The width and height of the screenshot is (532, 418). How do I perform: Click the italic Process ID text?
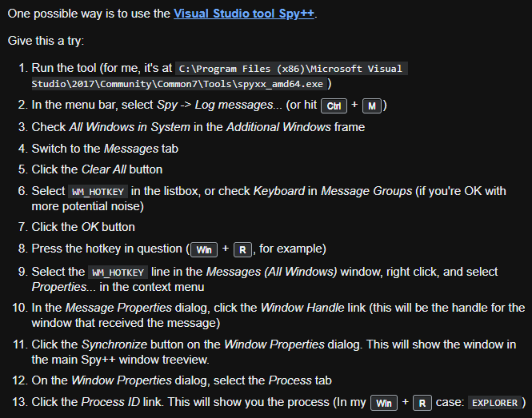click(110, 402)
